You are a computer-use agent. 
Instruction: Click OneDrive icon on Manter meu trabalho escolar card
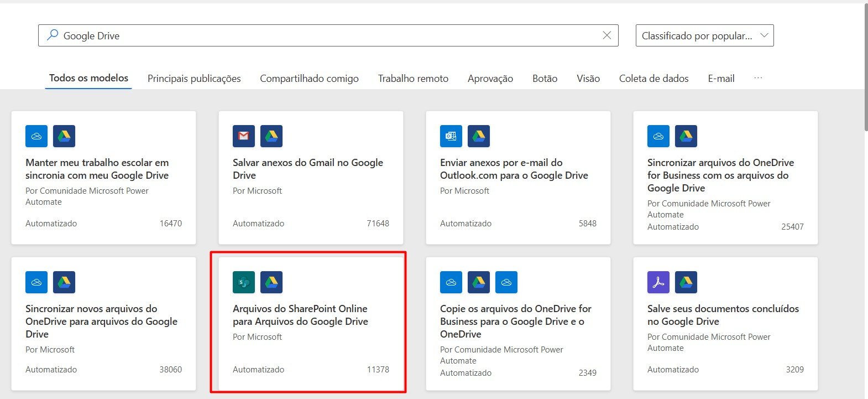pyautogui.click(x=36, y=136)
